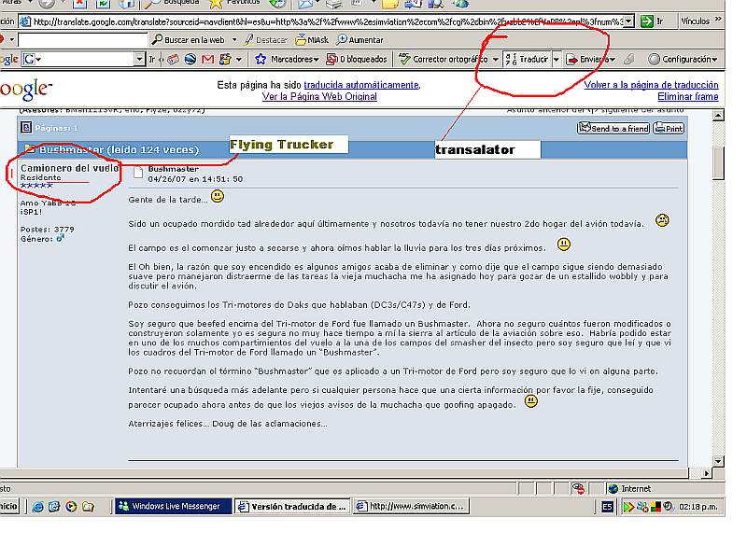
Task: Click the vertical scrollbar down arrow
Action: tap(718, 460)
